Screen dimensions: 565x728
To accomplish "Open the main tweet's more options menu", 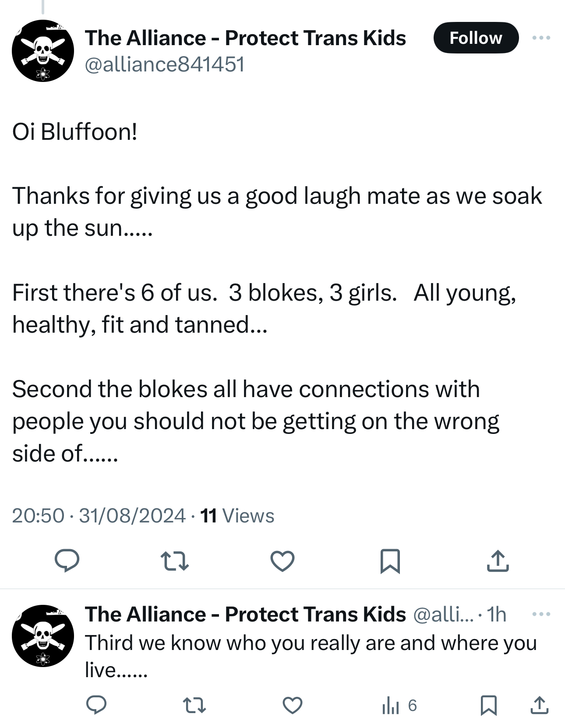I will 541,38.
